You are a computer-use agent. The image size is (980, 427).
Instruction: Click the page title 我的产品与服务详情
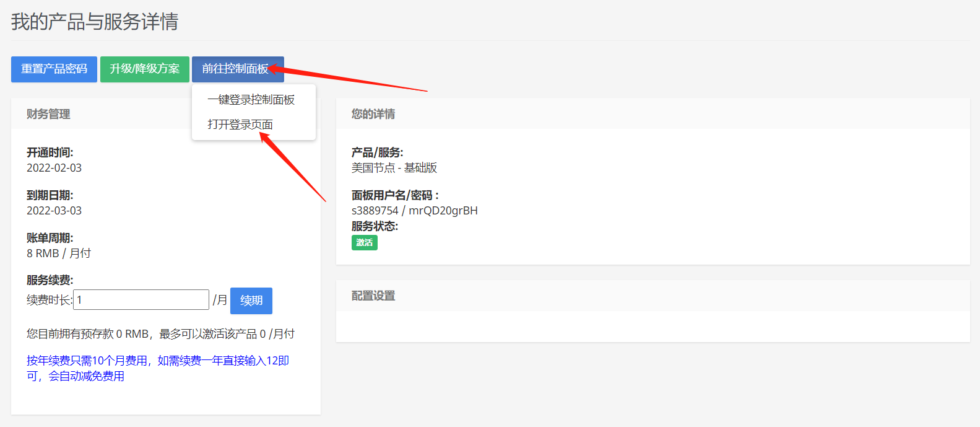pos(95,22)
